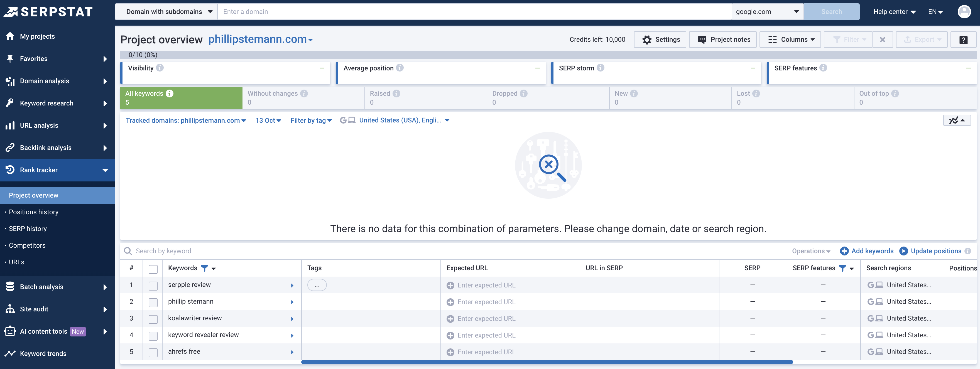Click the All keywords info icon
The height and width of the screenshot is (369, 980).
[x=170, y=93]
